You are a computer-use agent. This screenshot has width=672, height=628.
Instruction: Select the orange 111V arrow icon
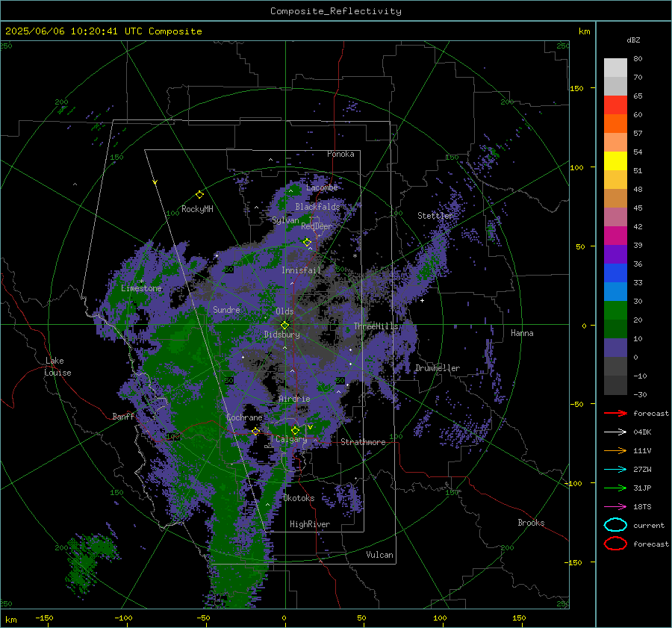[615, 450]
